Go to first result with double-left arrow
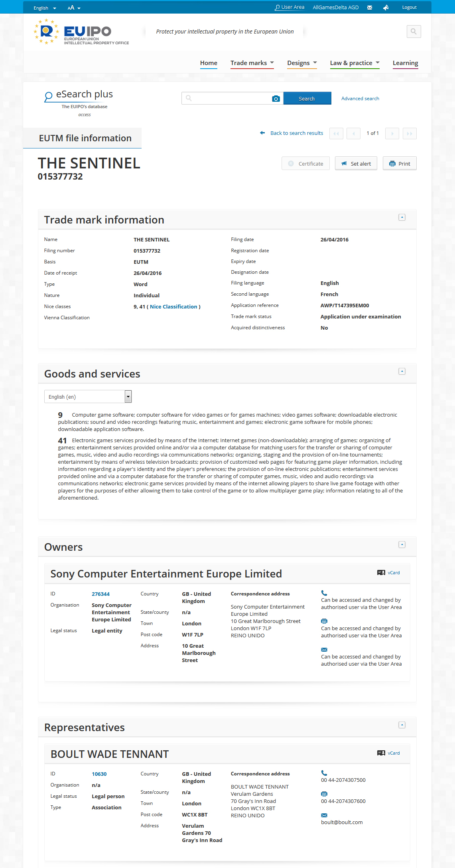The image size is (455, 868). pos(336,133)
